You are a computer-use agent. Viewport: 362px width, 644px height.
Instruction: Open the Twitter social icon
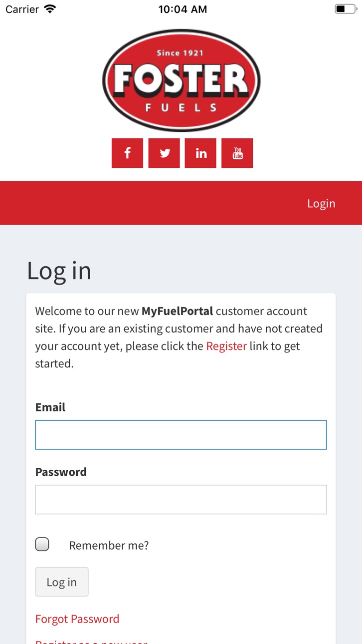[x=164, y=153]
